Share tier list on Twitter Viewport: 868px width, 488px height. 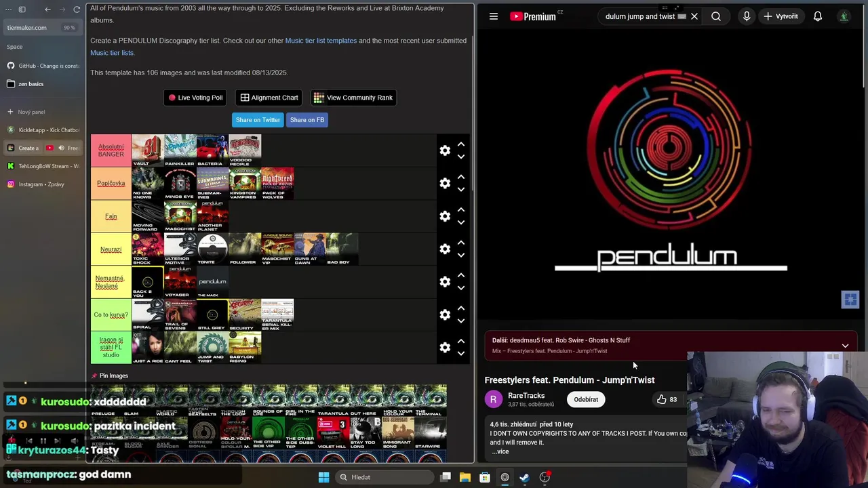pyautogui.click(x=258, y=120)
